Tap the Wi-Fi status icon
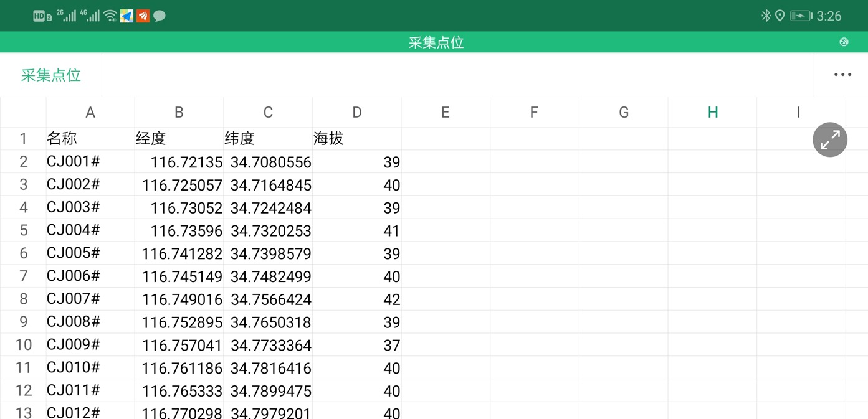Image resolution: width=868 pixels, height=419 pixels. click(110, 16)
